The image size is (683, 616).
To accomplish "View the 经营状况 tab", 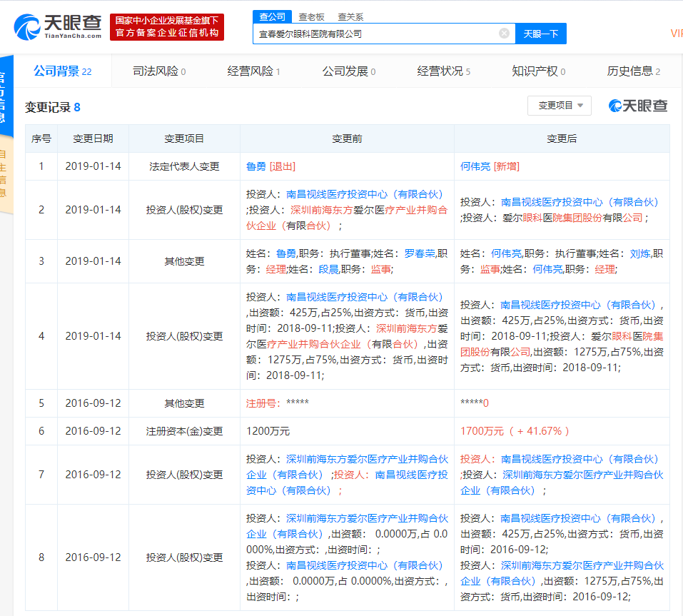I will (x=443, y=71).
